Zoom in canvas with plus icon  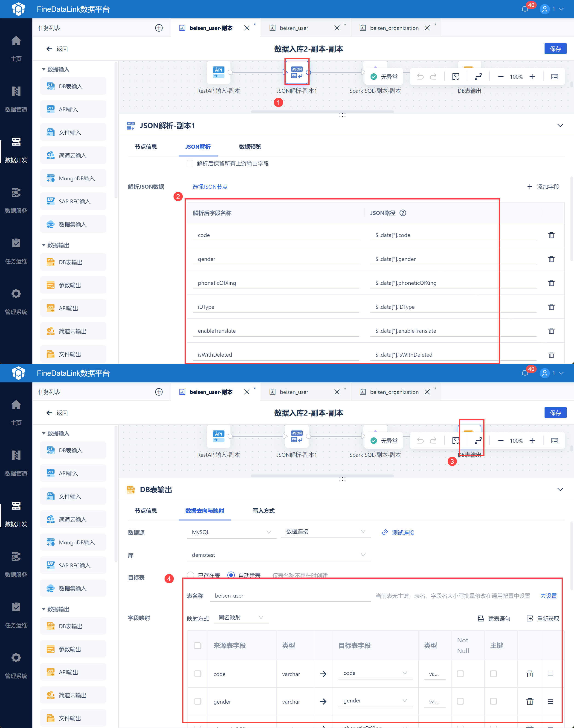point(532,77)
